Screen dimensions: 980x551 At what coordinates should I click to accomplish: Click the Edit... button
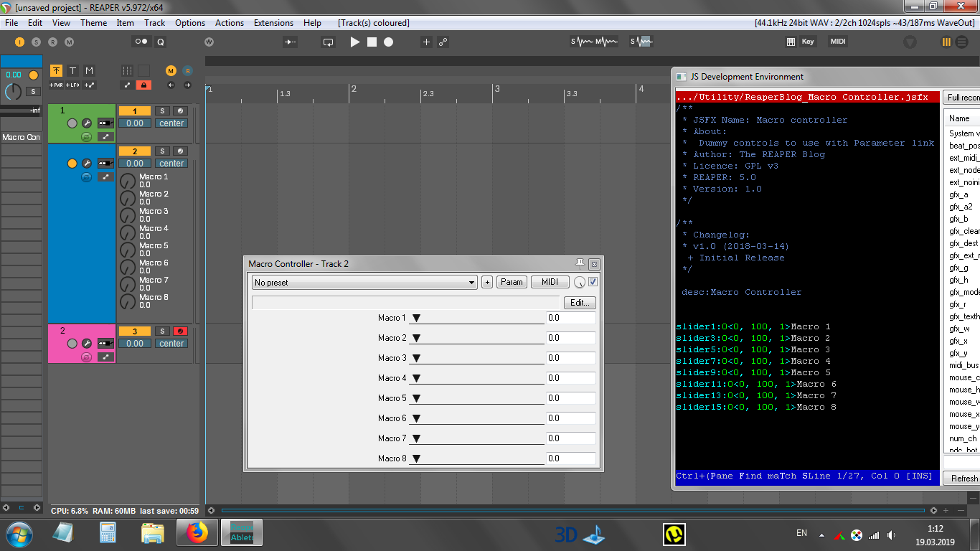(x=579, y=303)
